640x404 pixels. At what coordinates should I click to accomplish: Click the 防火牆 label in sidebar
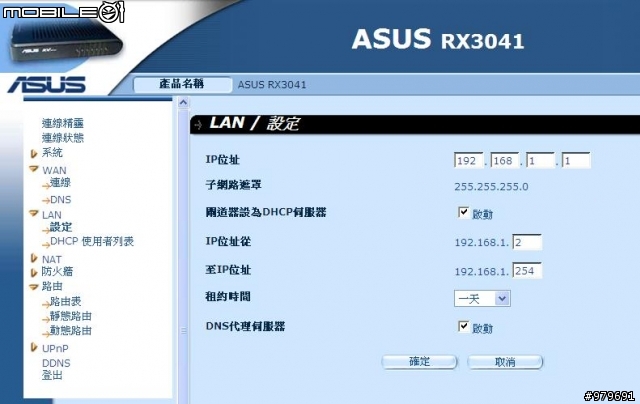coord(58,271)
